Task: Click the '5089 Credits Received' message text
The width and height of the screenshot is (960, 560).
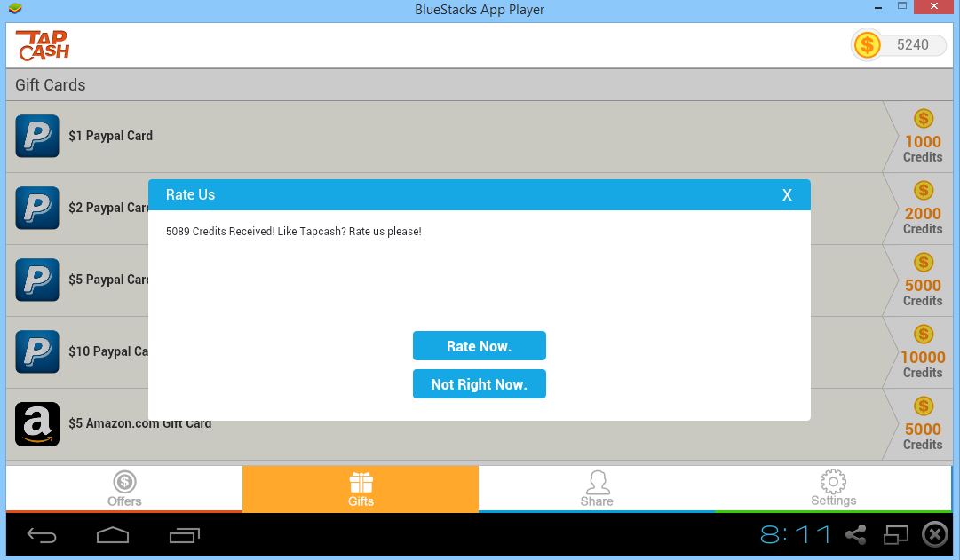Action: tap(294, 232)
